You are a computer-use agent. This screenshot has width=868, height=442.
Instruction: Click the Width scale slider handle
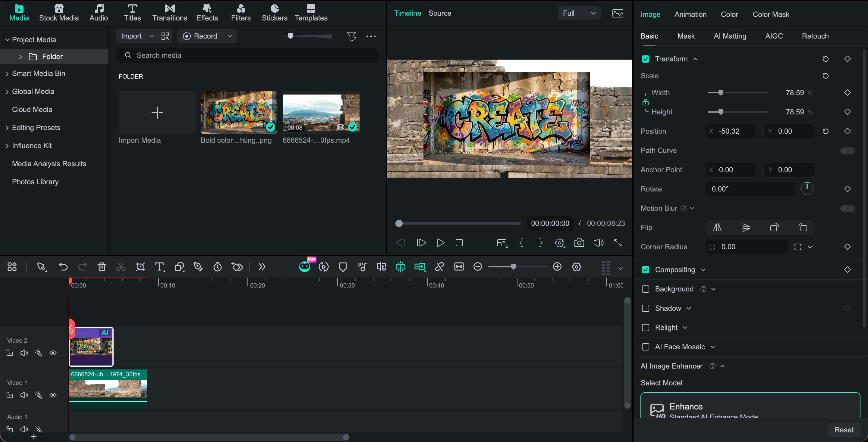(x=720, y=92)
